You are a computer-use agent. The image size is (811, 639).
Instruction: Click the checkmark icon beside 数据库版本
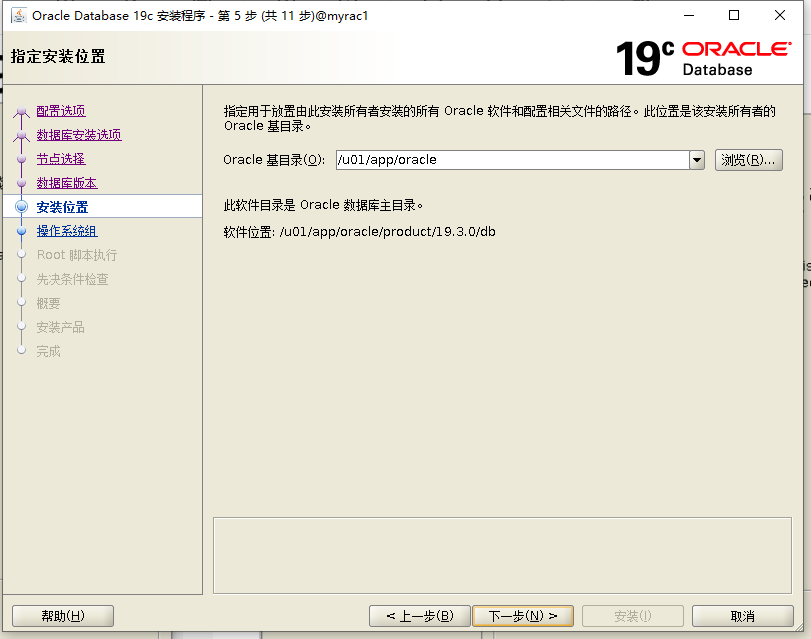click(22, 182)
